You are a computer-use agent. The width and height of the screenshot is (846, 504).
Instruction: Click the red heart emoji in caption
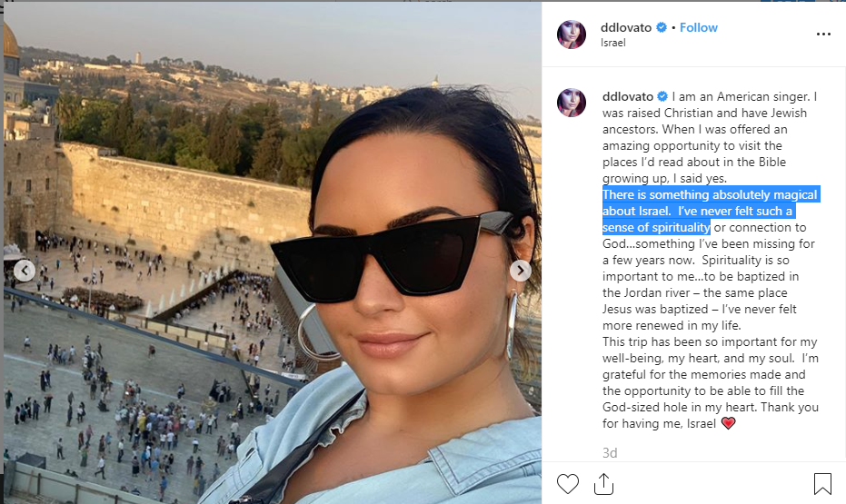[x=729, y=423]
